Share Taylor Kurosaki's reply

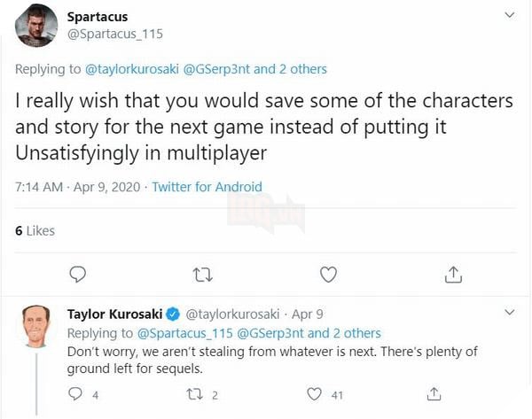point(434,393)
